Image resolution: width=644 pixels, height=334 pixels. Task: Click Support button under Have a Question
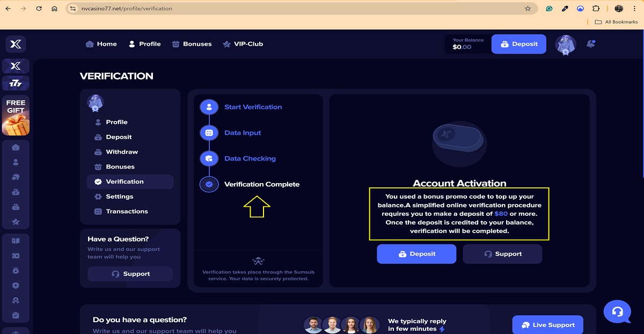pyautogui.click(x=130, y=274)
